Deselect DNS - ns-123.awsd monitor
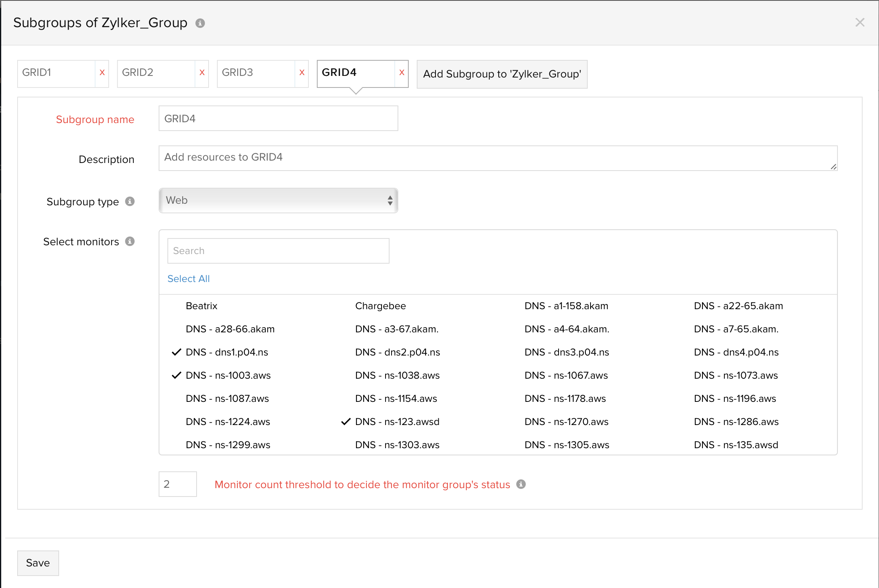This screenshot has height=588, width=879. [397, 422]
